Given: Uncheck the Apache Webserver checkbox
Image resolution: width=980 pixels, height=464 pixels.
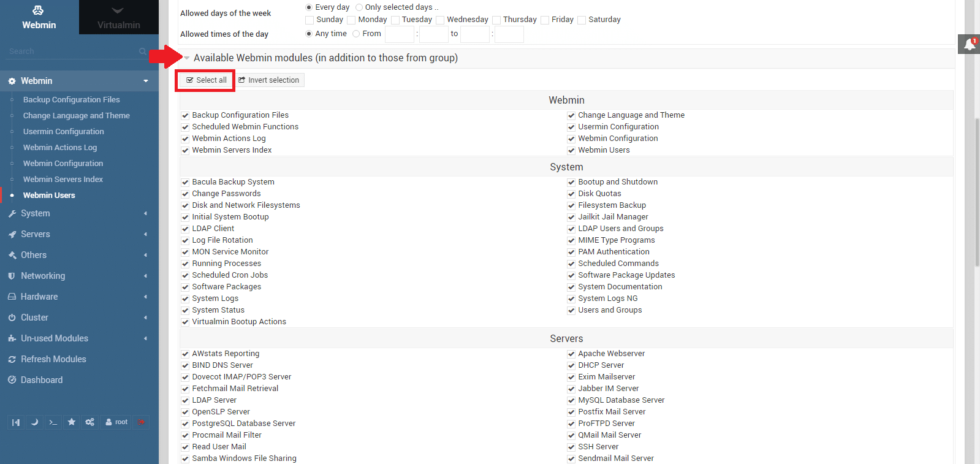Looking at the screenshot, I should click(x=571, y=354).
